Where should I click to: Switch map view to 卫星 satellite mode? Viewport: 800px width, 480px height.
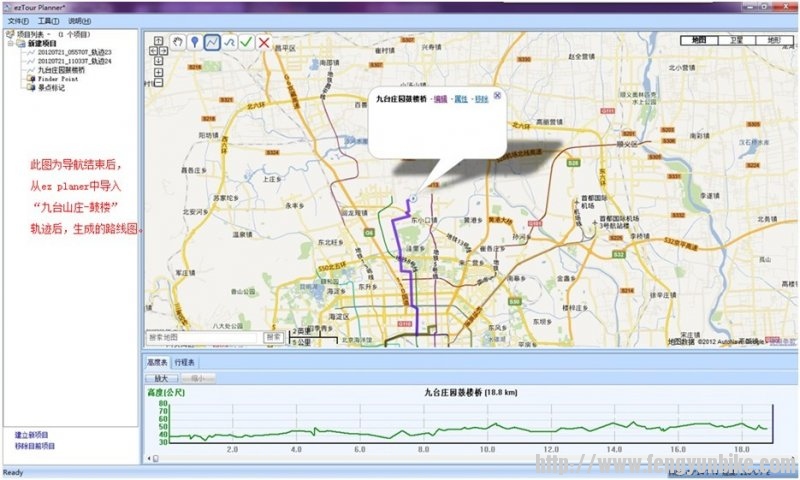pos(737,40)
